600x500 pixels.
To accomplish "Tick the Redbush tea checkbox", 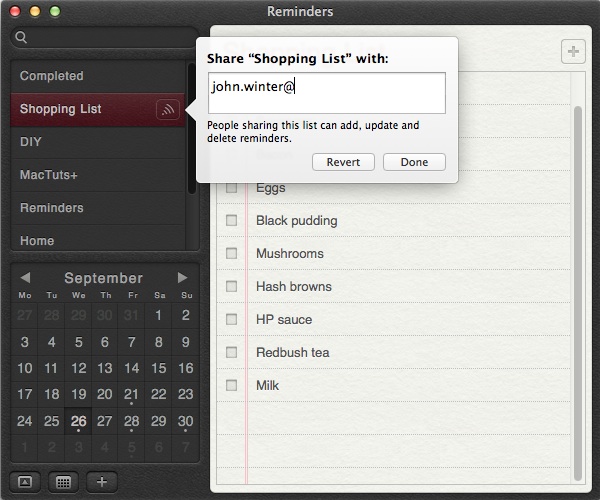I will [x=232, y=352].
